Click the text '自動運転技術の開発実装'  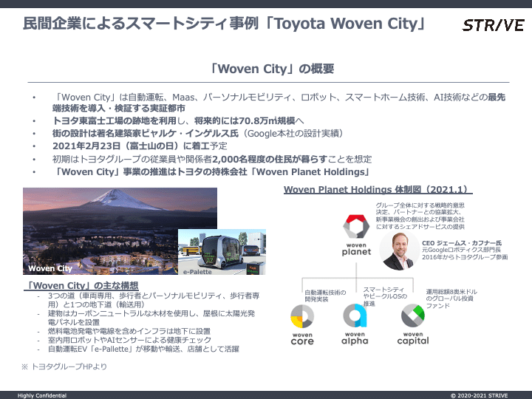click(325, 296)
